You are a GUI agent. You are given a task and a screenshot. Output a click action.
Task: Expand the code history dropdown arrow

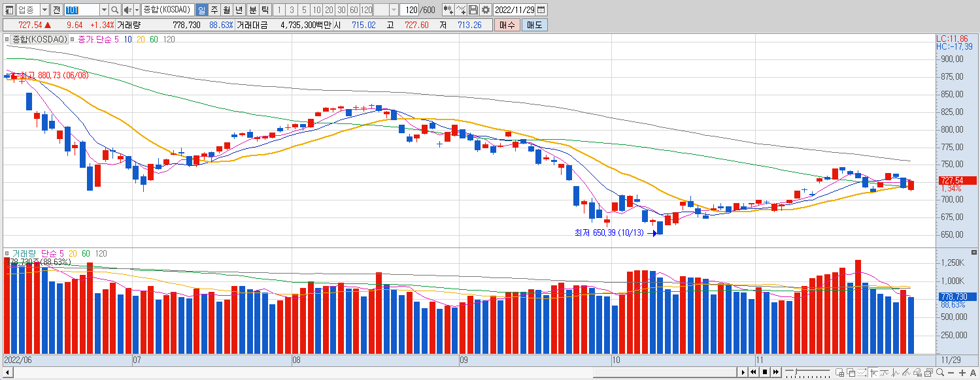pos(104,10)
